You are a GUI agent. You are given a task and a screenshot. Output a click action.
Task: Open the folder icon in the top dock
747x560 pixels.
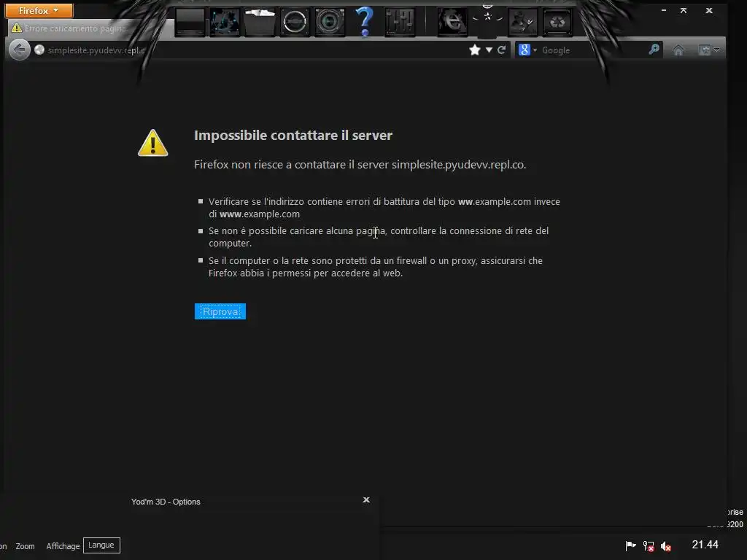point(260,21)
